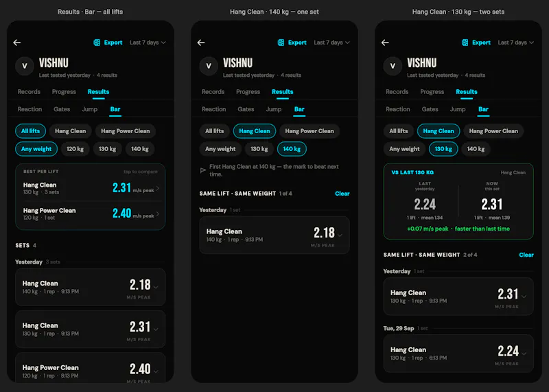
Task: Open Hang Clean 2.31 best per lift chevron
Action: pos(158,189)
